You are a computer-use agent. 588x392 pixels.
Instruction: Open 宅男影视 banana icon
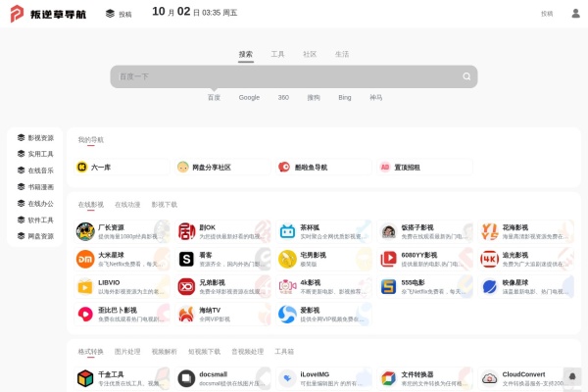pos(287,259)
